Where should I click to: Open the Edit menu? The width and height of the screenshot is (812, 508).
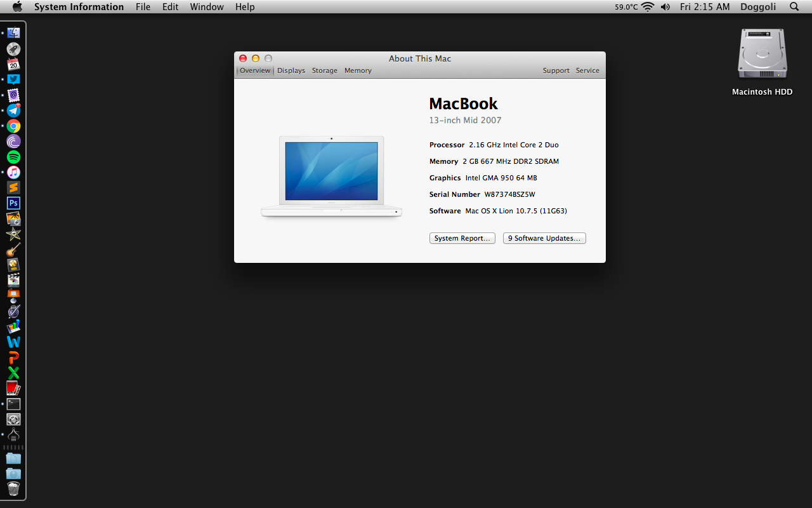pyautogui.click(x=170, y=7)
